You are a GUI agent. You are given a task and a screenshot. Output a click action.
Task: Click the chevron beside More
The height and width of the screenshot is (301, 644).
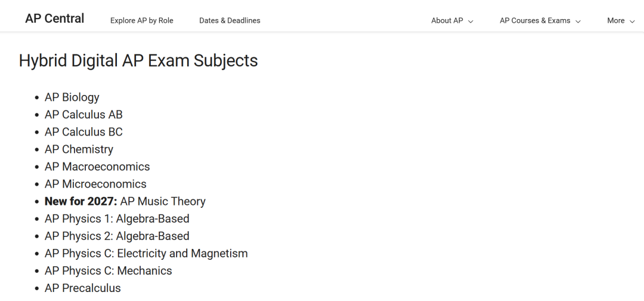click(x=632, y=21)
